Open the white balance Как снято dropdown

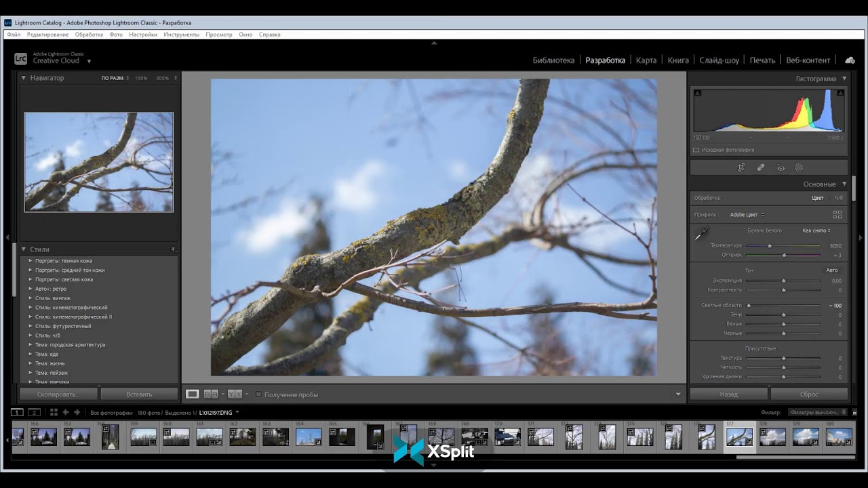point(816,230)
